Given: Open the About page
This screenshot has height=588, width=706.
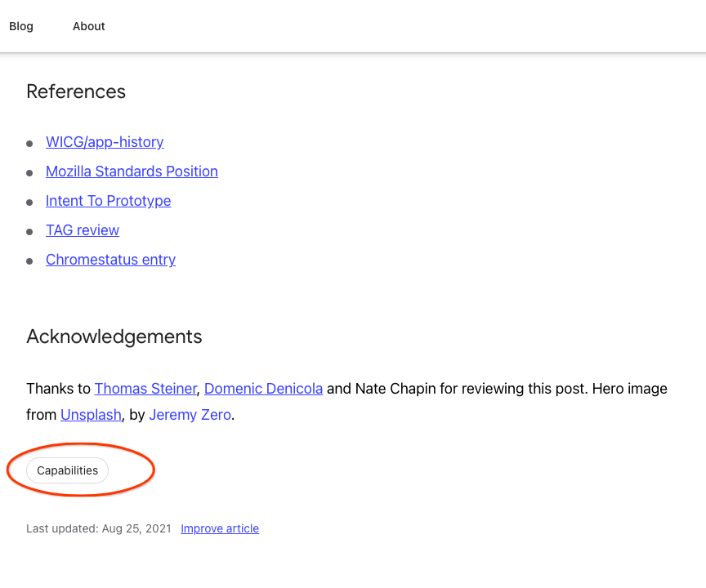Looking at the screenshot, I should click(88, 25).
